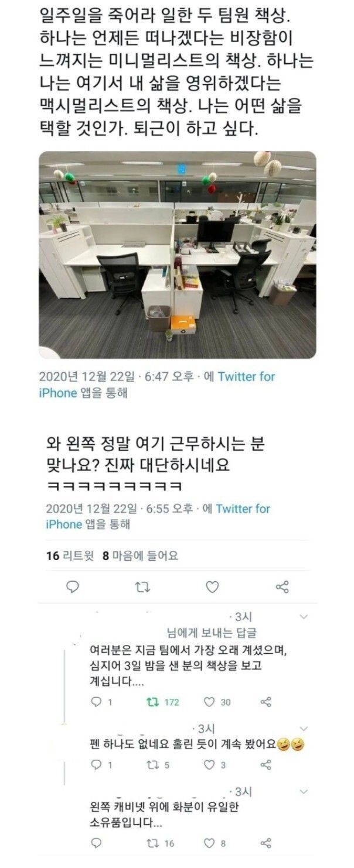
Task: Like the main tweet with heart icon
Action: click(212, 586)
